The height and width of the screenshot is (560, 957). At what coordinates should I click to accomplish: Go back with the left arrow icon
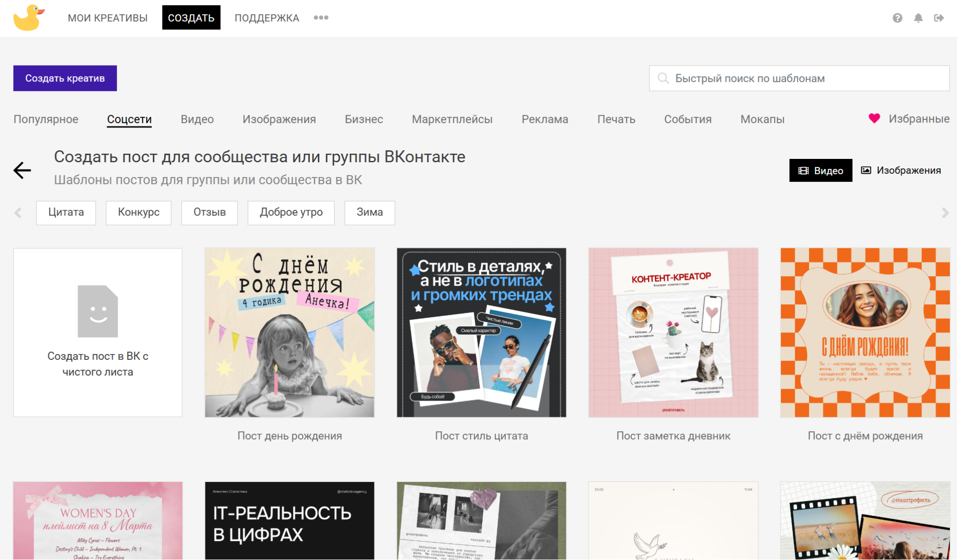[22, 170]
